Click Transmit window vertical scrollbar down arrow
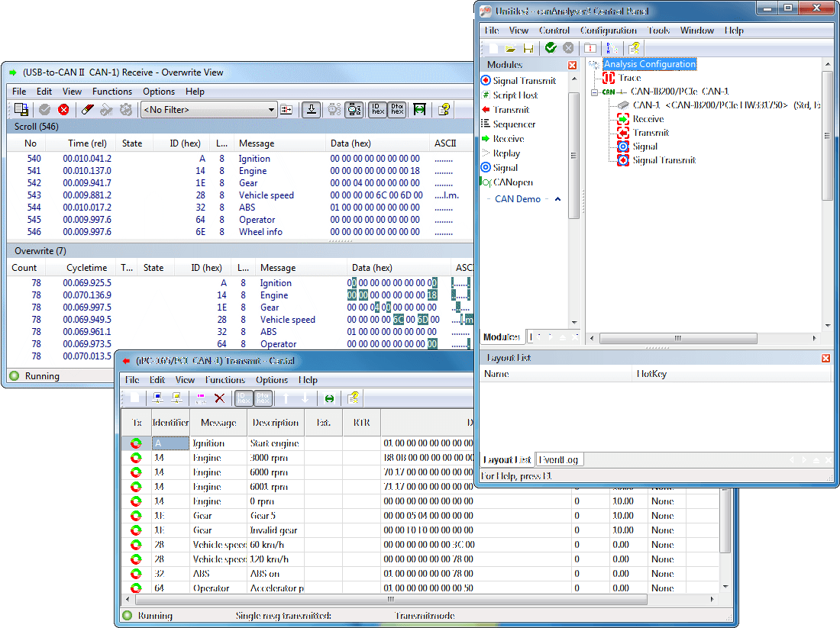Screen dimensions: 840x628 (x=725, y=587)
